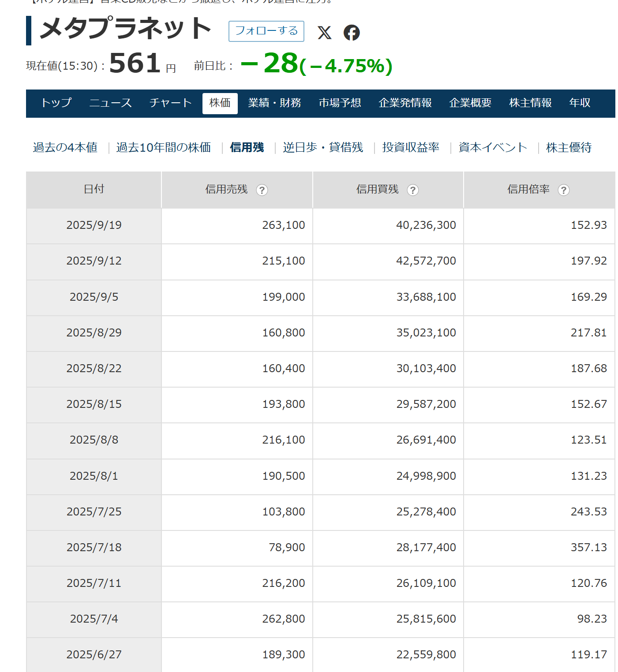Select the 信用残 sub-tab

247,147
